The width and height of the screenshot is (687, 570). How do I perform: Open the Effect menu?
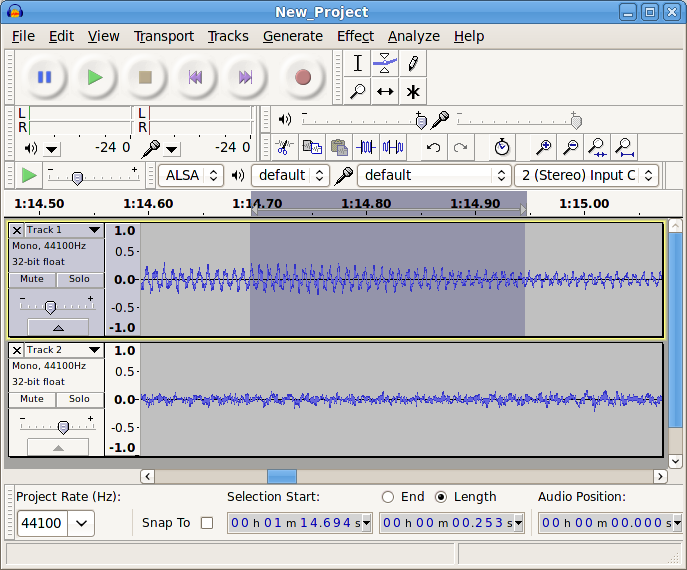[x=355, y=36]
